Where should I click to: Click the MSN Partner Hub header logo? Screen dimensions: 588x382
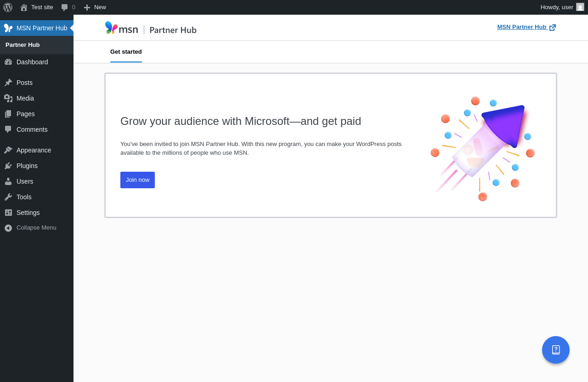[151, 29]
